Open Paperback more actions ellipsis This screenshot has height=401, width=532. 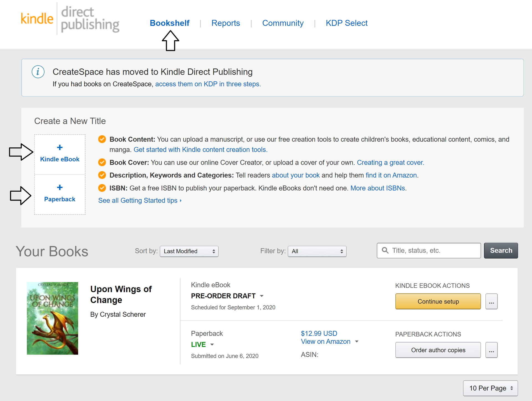coord(491,350)
